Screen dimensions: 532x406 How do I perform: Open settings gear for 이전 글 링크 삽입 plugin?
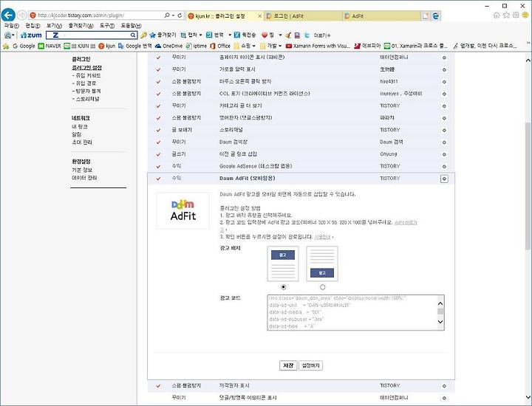[444, 154]
